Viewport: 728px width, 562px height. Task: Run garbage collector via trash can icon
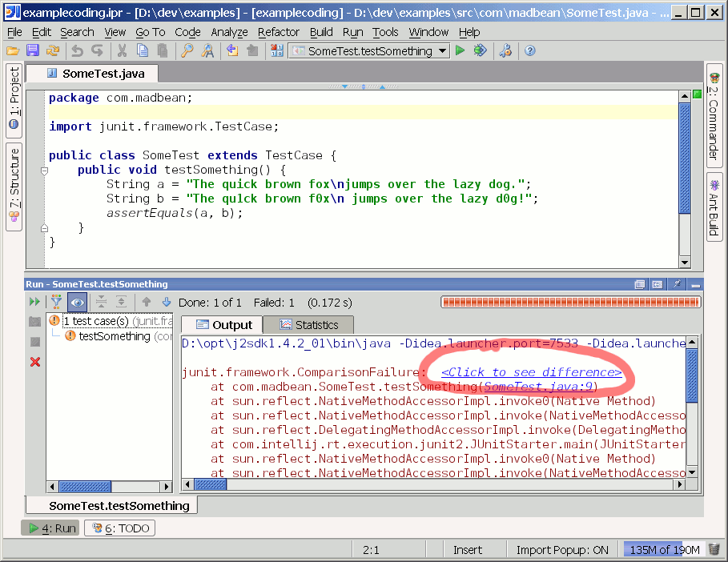[714, 549]
